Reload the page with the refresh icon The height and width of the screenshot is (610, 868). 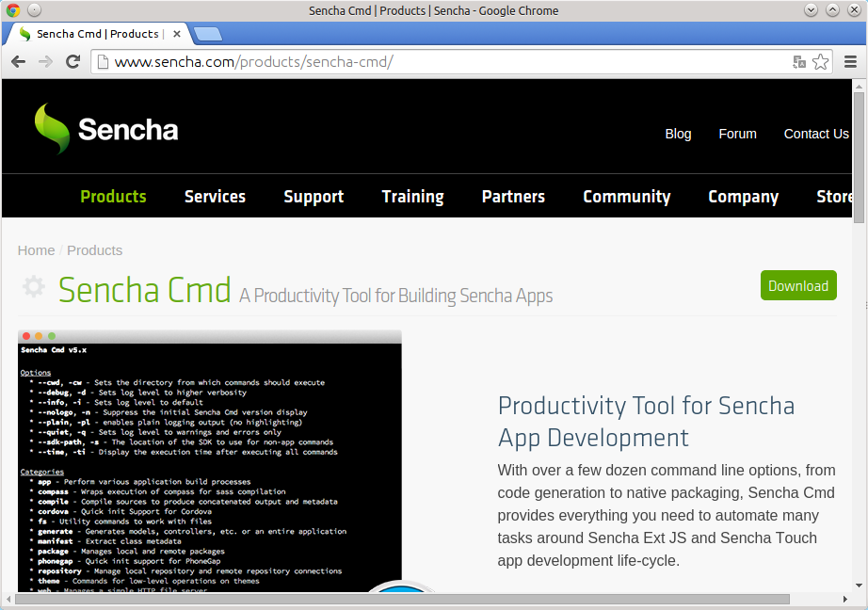coord(72,61)
